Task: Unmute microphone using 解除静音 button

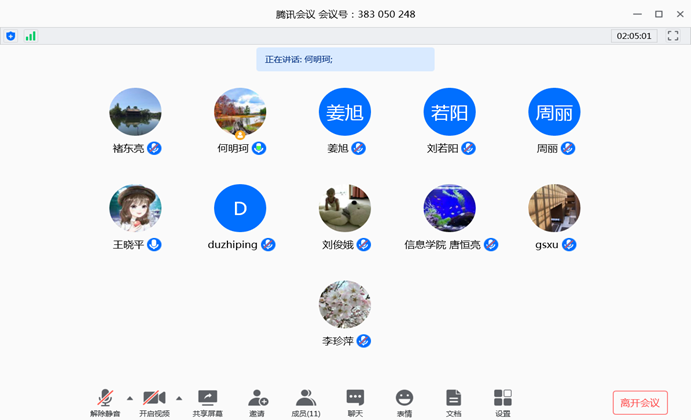Action: pos(105,402)
